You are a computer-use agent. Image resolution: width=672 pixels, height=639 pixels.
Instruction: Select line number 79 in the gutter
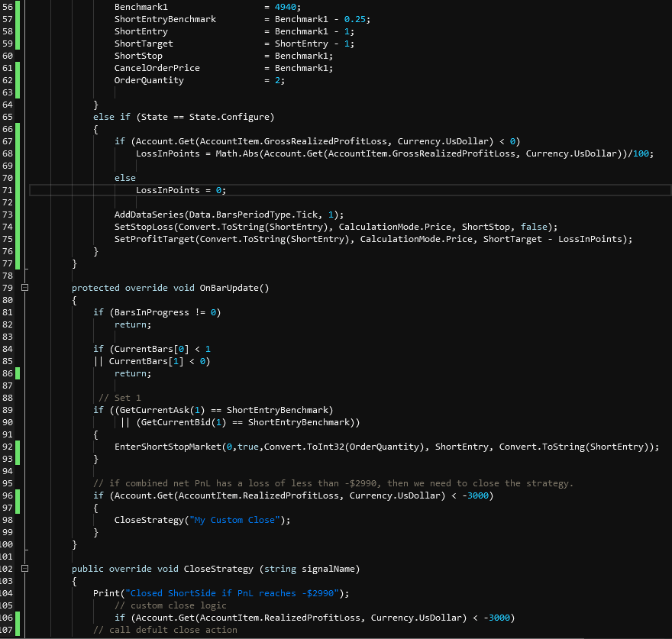[x=8, y=288]
